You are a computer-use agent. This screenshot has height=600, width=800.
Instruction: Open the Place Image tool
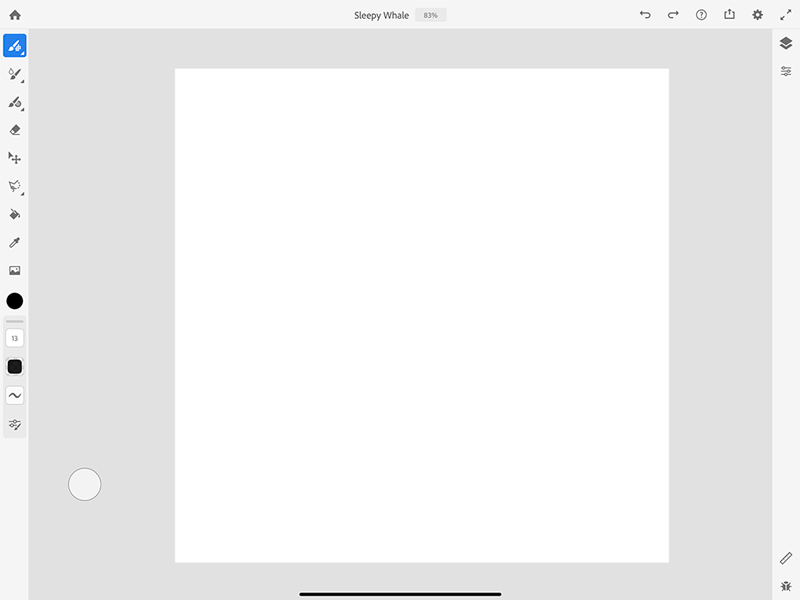[14, 269]
